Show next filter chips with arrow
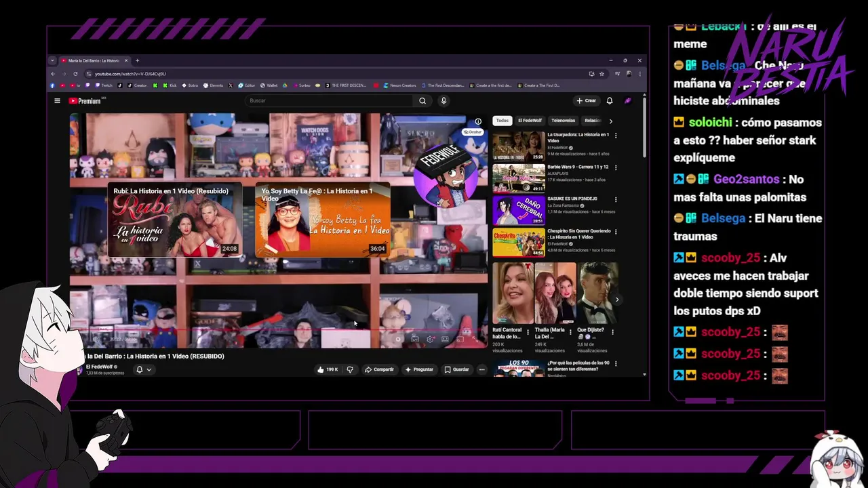Image resolution: width=868 pixels, height=488 pixels. pos(610,121)
